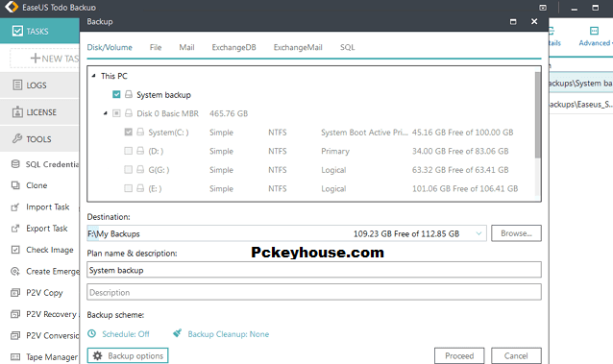Click the 101.06 GB Free of 106.41 GB text
Image resolution: width=613 pixels, height=364 pixels.
(x=465, y=188)
